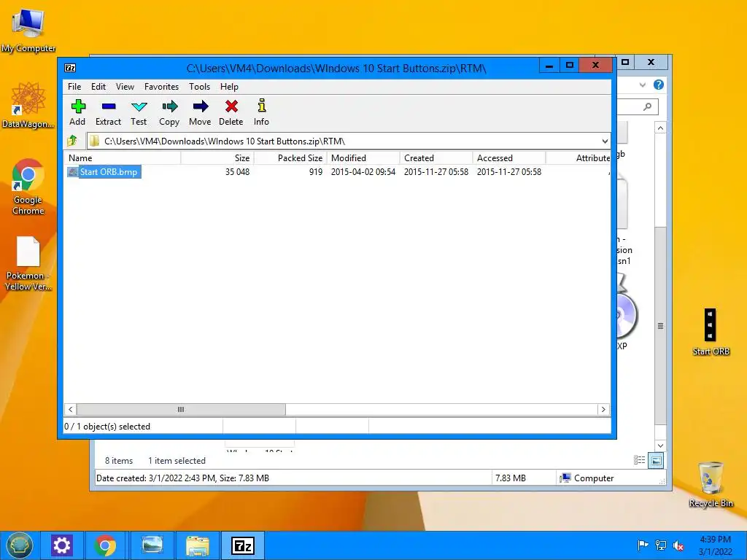
Task: Sort by Packed Size column header
Action: click(290, 158)
